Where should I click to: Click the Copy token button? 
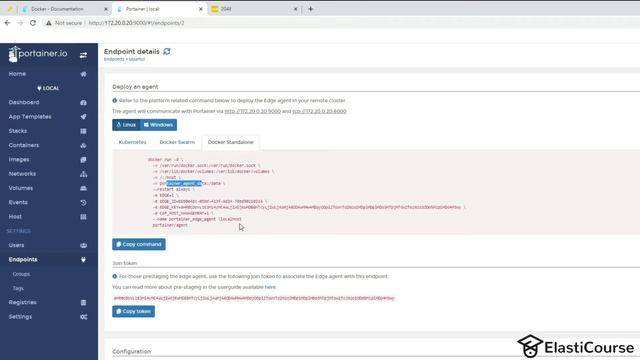(x=133, y=311)
